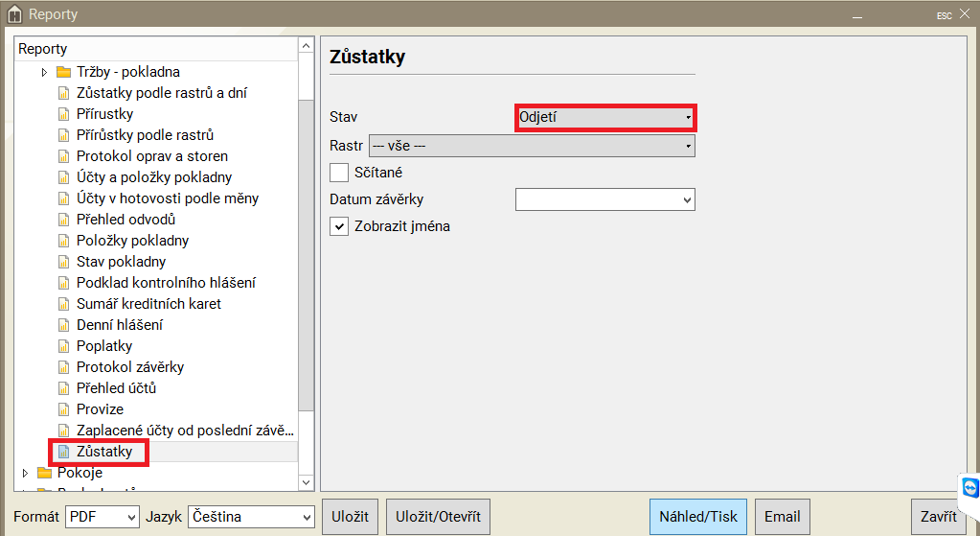Click the report icon beside Denní hlášení
Image resolution: width=980 pixels, height=536 pixels.
(64, 325)
